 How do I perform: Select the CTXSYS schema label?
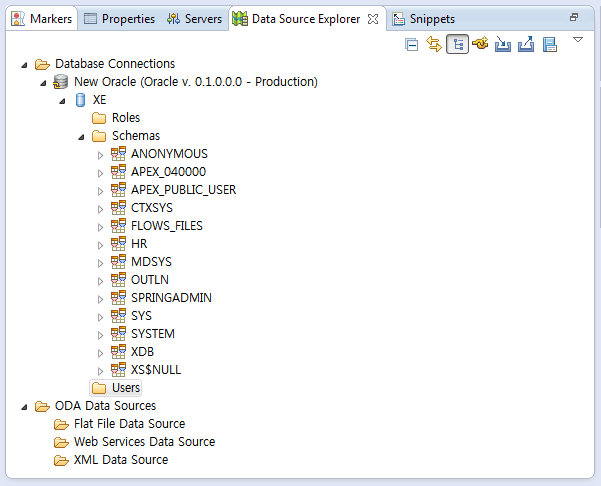[152, 208]
